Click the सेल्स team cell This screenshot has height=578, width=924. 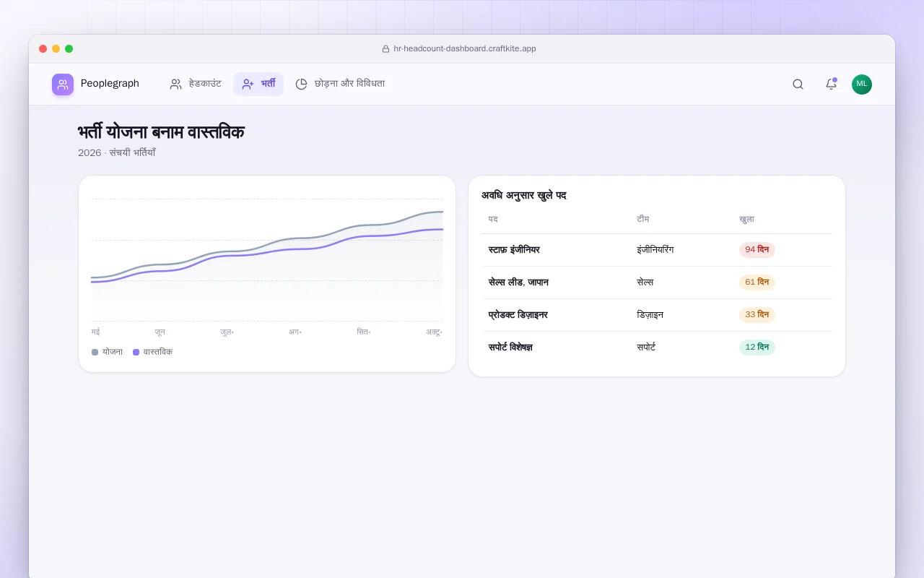[x=645, y=282]
